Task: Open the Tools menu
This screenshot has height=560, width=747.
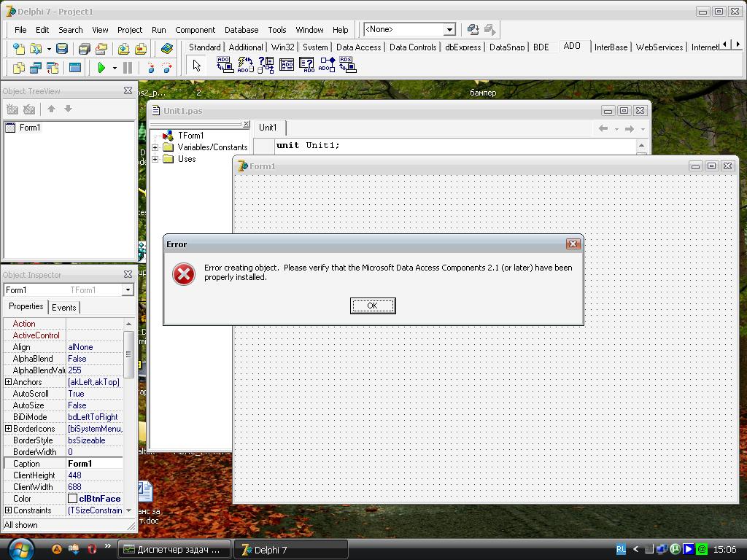Action: click(276, 29)
